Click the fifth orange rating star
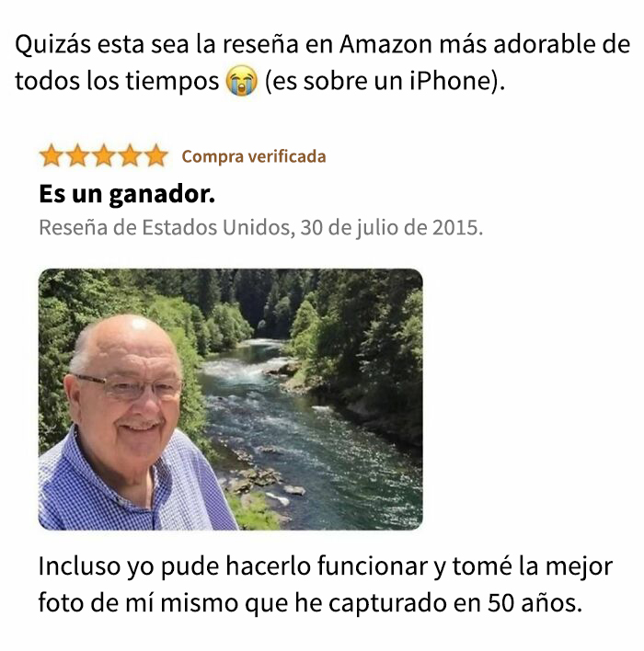Screen dimensions: 644x651 pos(156,155)
